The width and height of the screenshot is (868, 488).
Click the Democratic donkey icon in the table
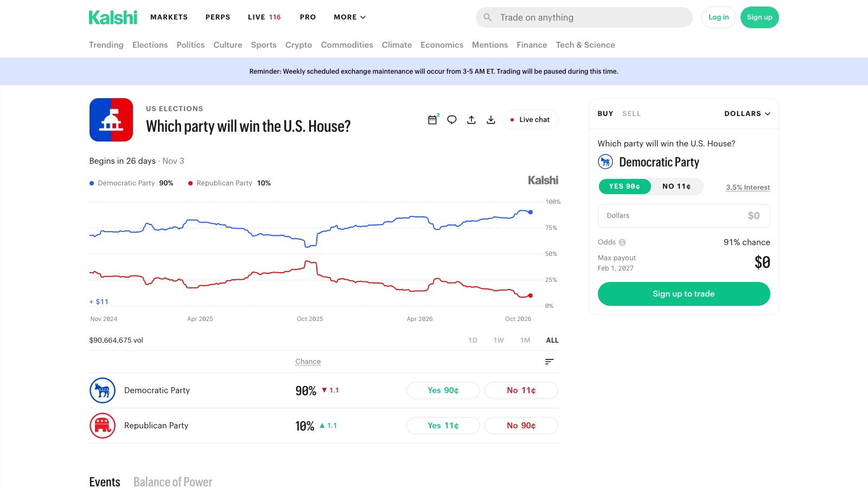103,390
